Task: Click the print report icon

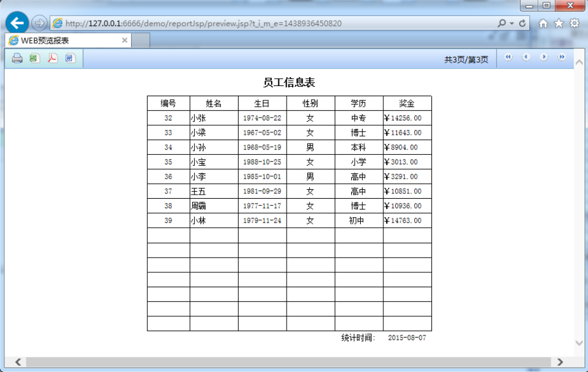Action: click(17, 58)
